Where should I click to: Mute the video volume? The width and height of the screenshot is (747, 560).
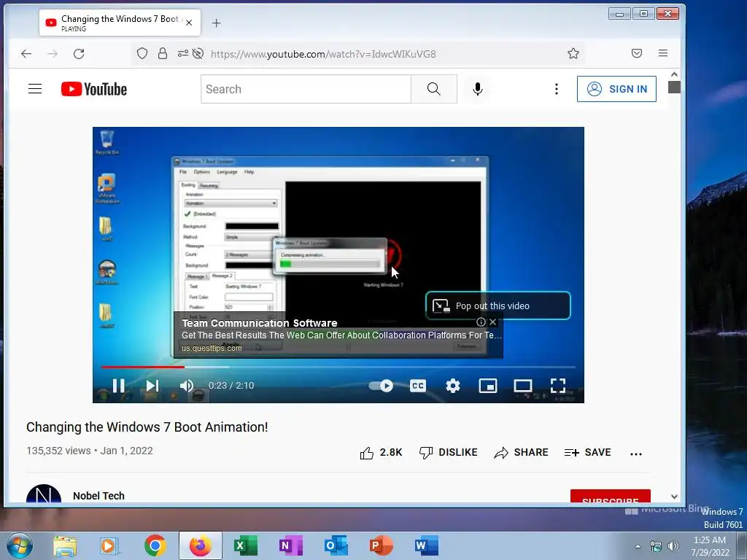(x=187, y=386)
